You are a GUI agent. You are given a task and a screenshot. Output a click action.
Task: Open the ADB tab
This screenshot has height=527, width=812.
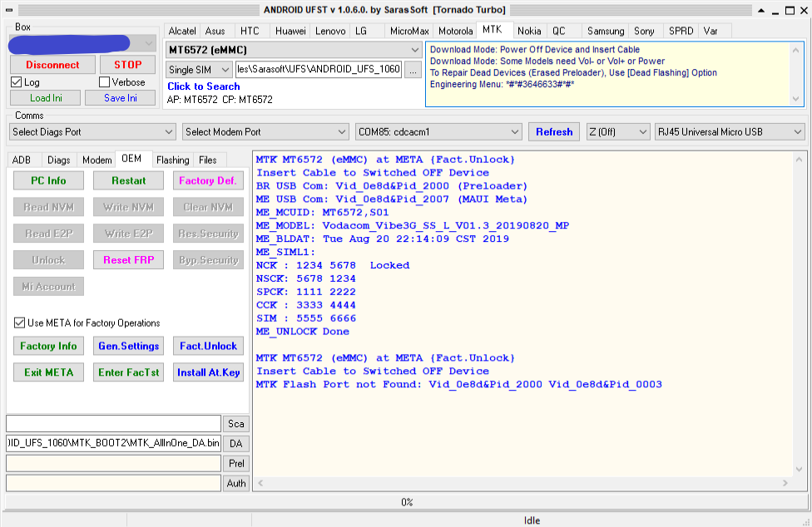click(22, 160)
